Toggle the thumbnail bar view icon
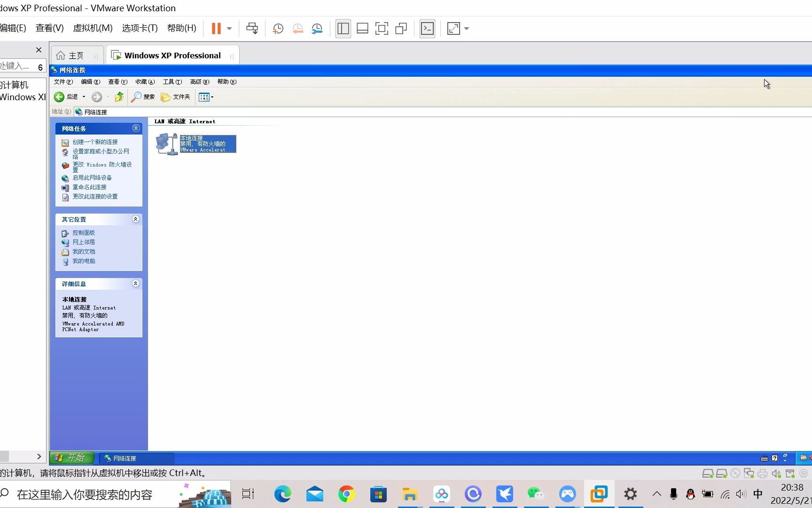 (362, 29)
